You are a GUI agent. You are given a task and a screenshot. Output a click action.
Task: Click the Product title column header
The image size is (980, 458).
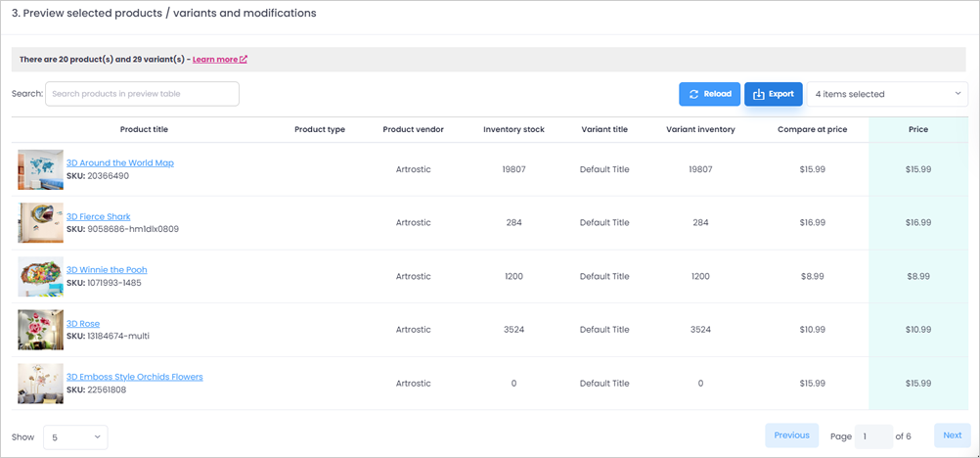tap(144, 129)
